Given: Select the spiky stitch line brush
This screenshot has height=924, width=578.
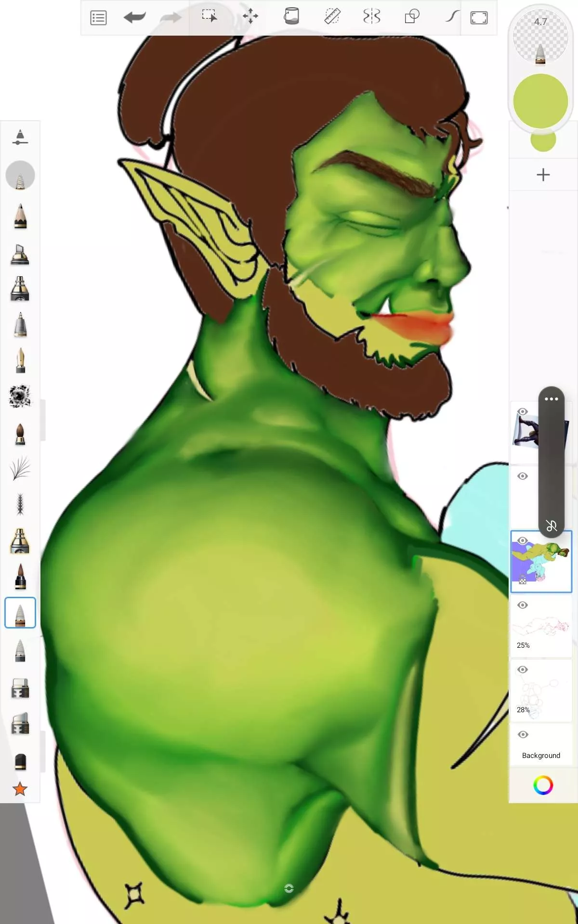Looking at the screenshot, I should (x=20, y=504).
